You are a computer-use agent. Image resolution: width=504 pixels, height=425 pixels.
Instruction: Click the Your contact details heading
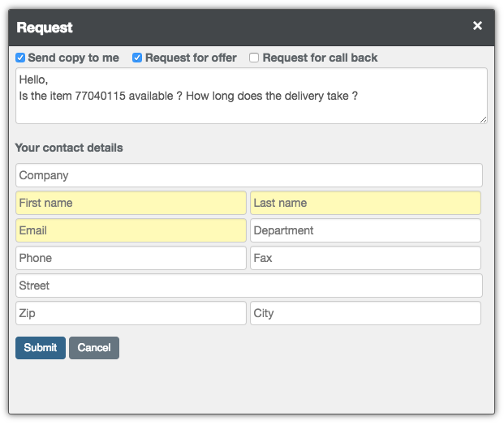[x=69, y=148]
